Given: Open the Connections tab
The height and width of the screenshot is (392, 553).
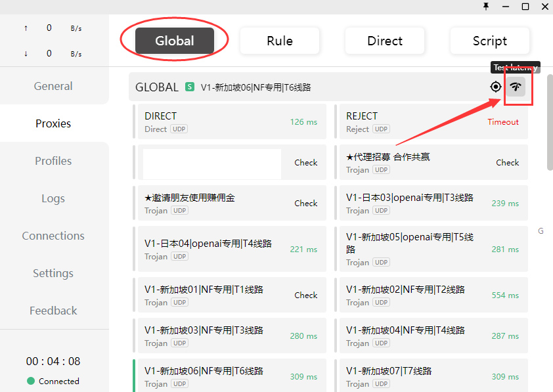Looking at the screenshot, I should point(53,236).
